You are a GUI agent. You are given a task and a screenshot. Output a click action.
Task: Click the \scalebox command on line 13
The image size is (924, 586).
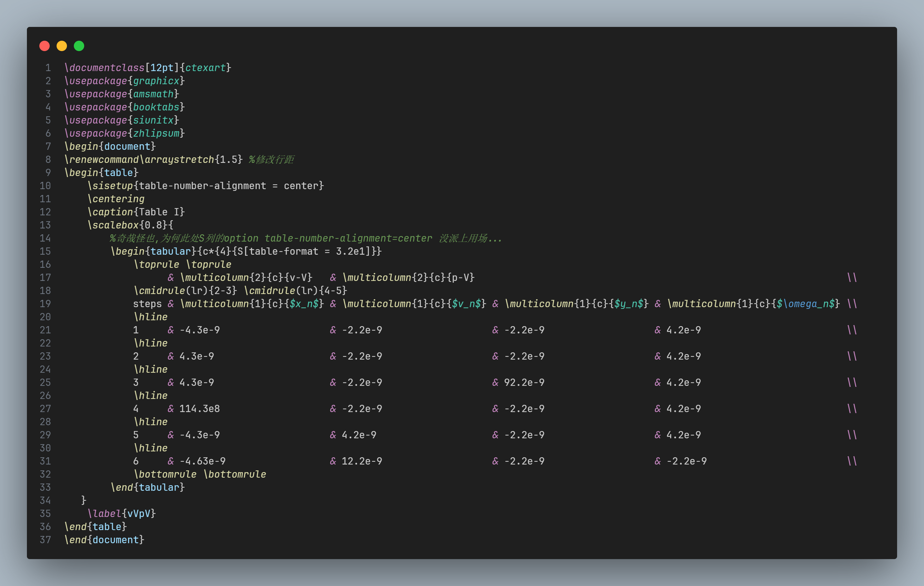pyautogui.click(x=113, y=225)
